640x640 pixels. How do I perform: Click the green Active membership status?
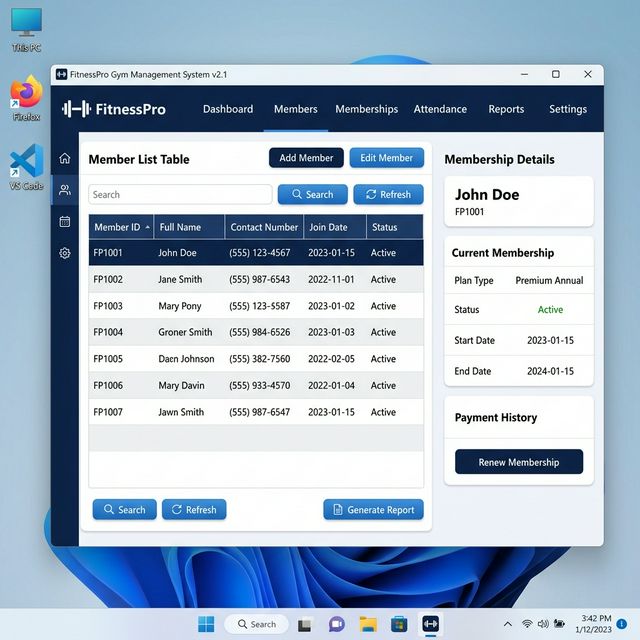550,309
